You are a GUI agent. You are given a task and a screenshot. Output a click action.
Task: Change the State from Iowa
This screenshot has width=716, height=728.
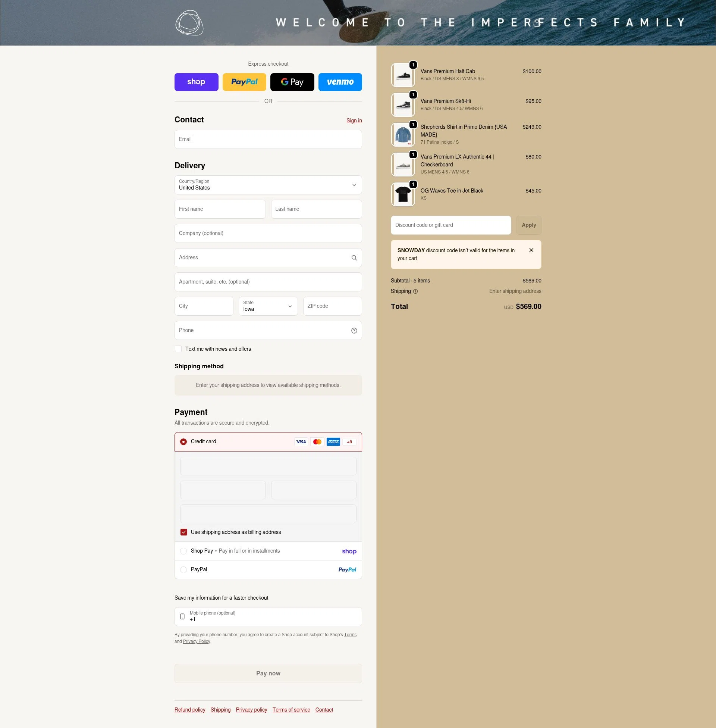point(268,306)
